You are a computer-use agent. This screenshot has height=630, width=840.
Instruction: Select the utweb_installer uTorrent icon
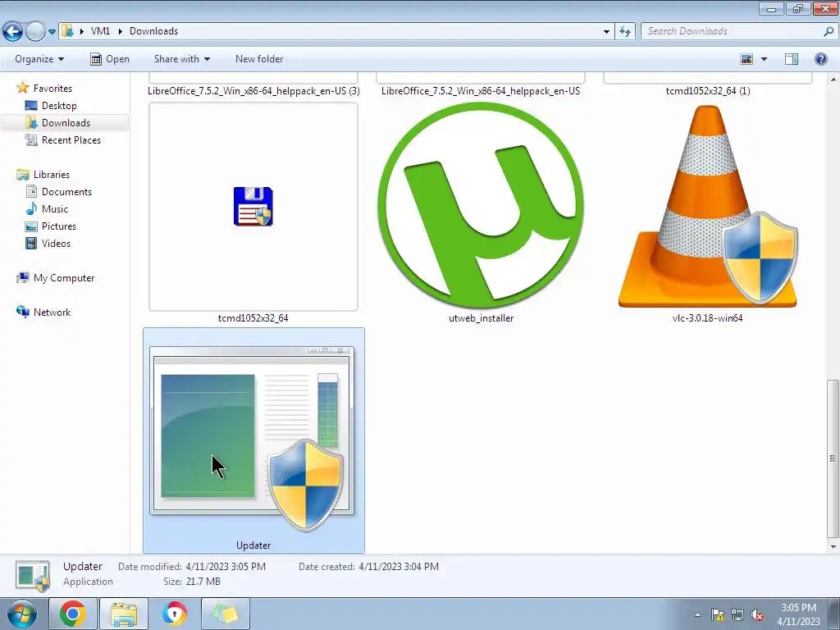tap(481, 206)
